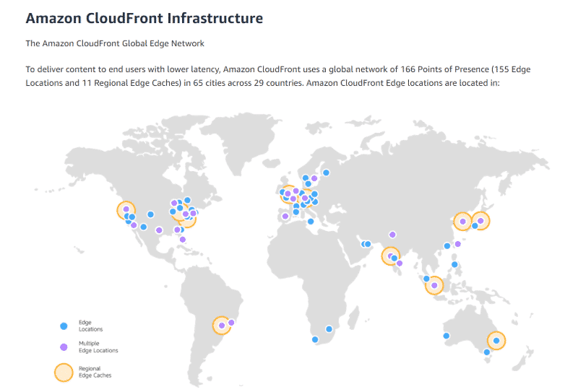Image resolution: width=578 pixels, height=392 pixels.
Task: Click the Tokyo regional edge cache circle
Action: (480, 221)
